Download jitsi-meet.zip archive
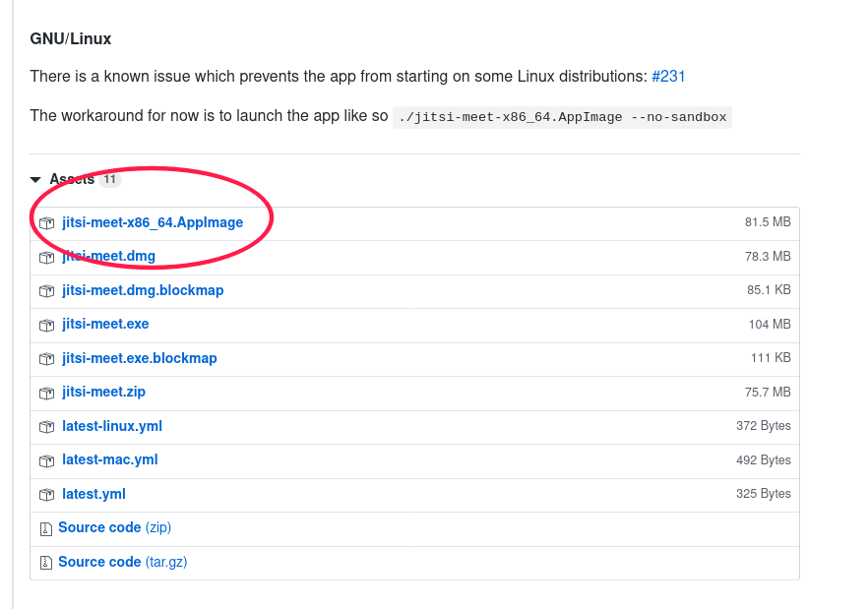 tap(103, 392)
